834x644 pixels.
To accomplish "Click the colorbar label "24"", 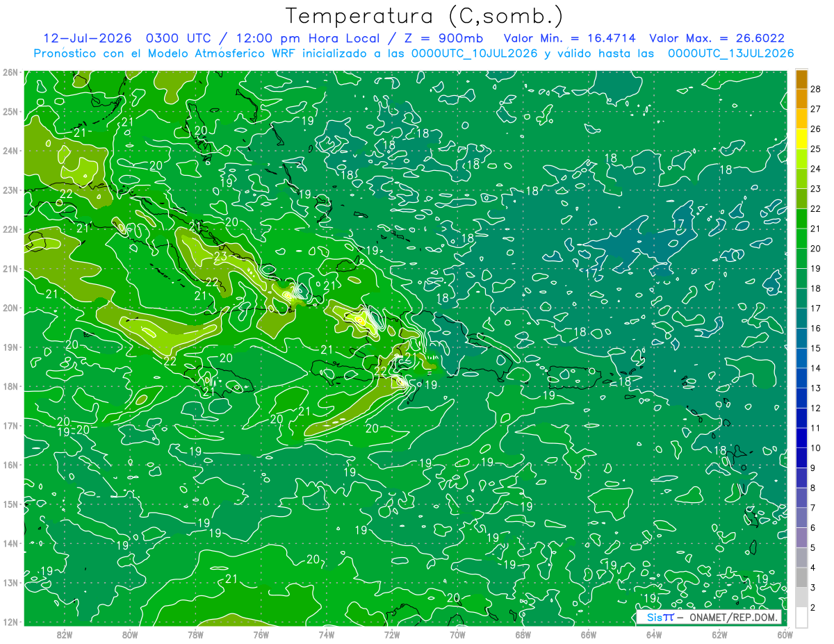I will (x=816, y=169).
